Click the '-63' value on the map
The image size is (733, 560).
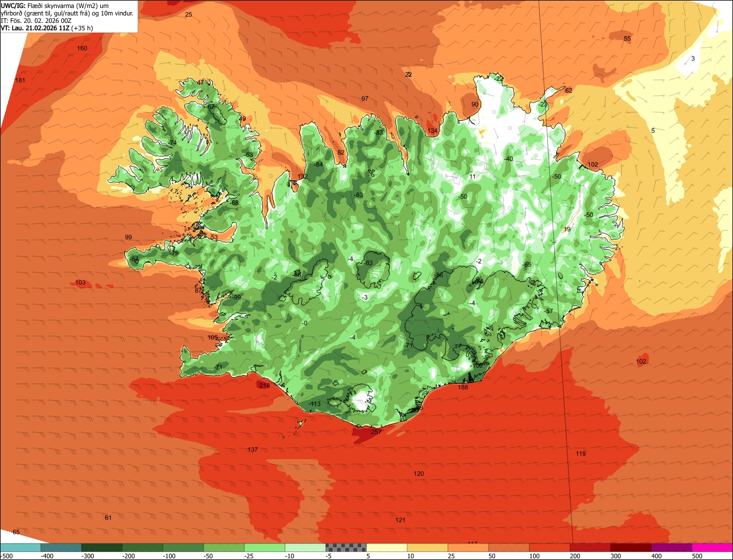tap(248, 155)
